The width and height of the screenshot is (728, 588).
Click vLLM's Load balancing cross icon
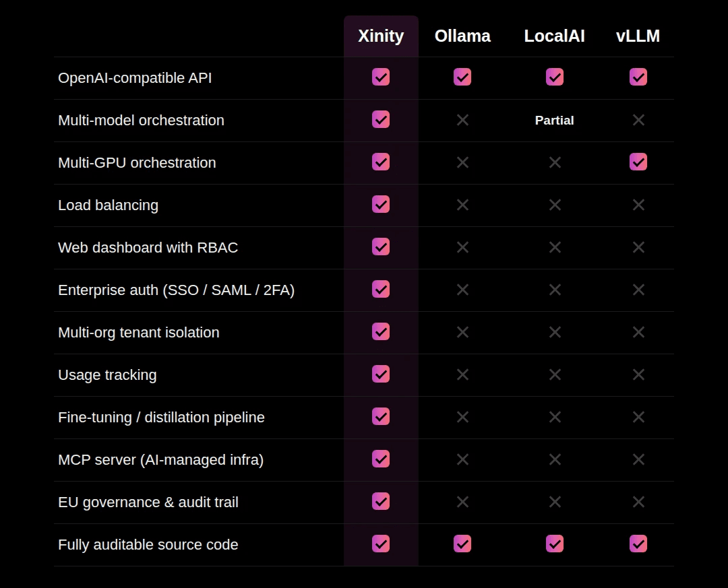(x=638, y=205)
